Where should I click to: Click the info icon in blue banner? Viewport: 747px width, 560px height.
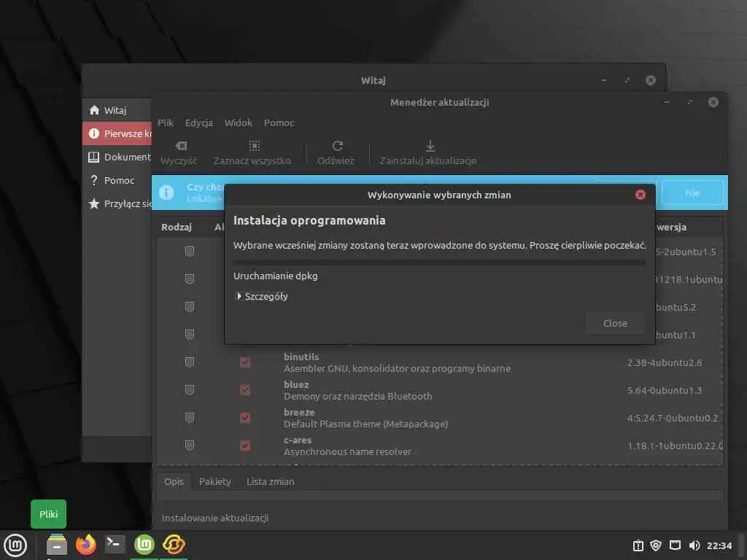click(x=166, y=192)
